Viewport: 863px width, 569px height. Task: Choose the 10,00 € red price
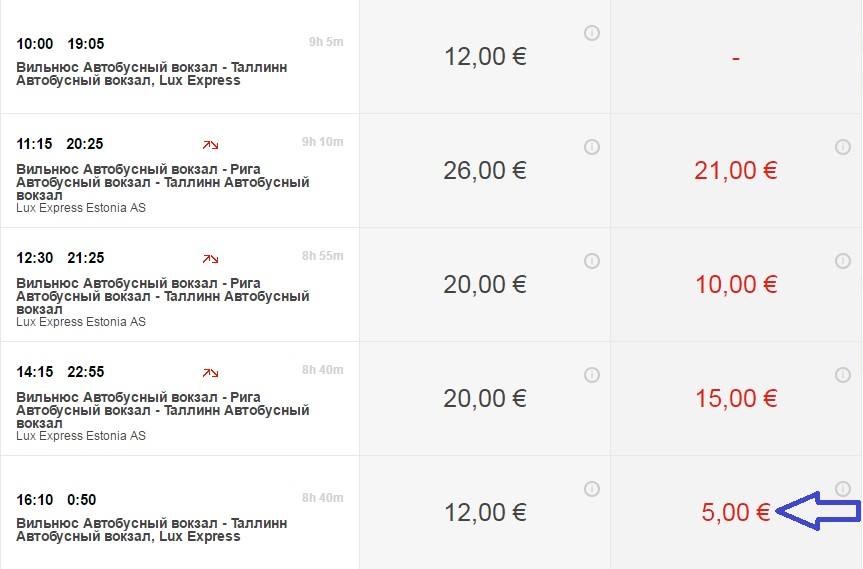pos(735,284)
